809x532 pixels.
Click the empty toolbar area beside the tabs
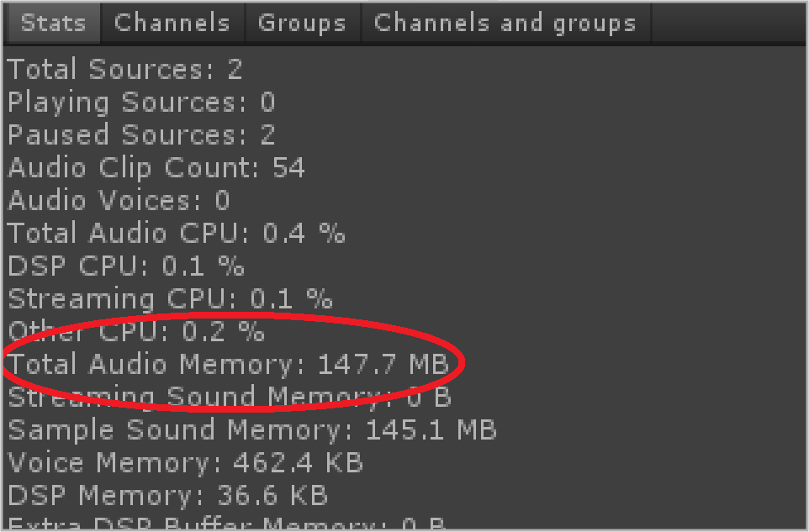pos(727,24)
